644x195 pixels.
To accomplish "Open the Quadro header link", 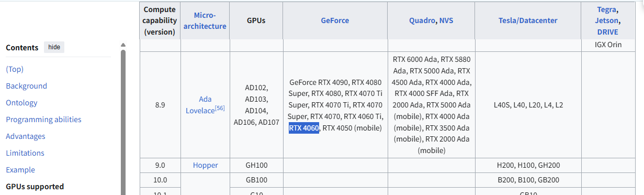I will [422, 20].
